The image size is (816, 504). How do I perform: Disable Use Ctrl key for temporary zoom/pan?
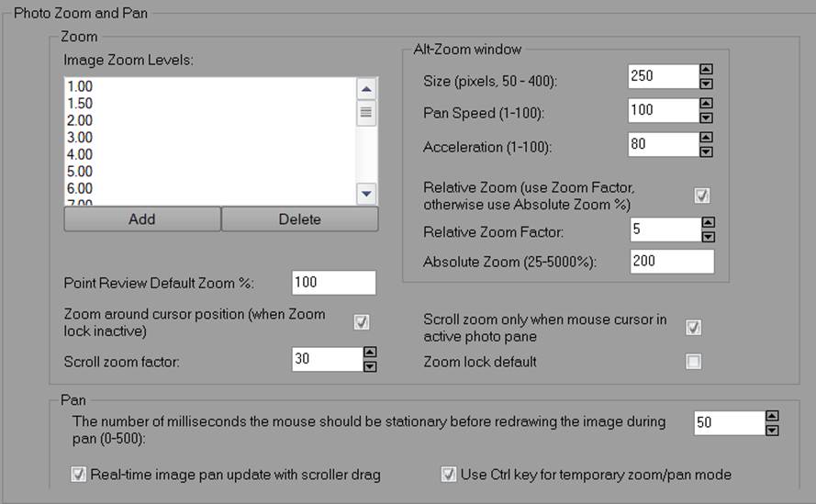(x=449, y=475)
